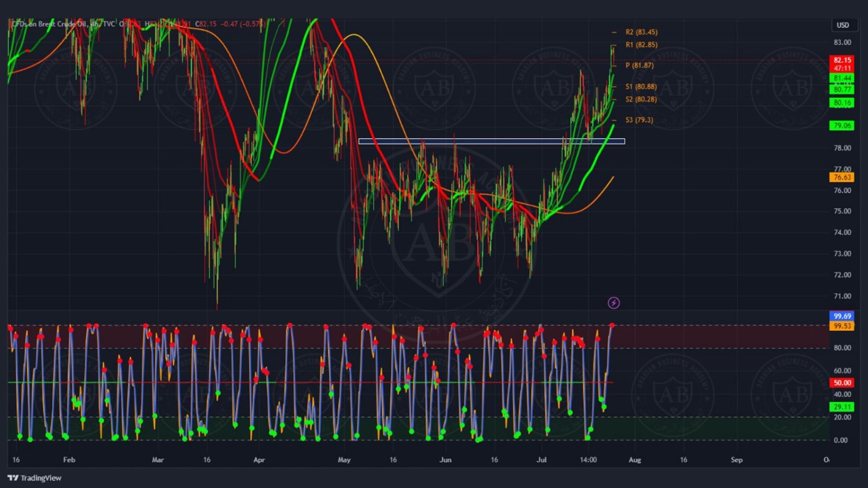
Task: Click the green 29.11 oscillator label
Action: pos(842,407)
